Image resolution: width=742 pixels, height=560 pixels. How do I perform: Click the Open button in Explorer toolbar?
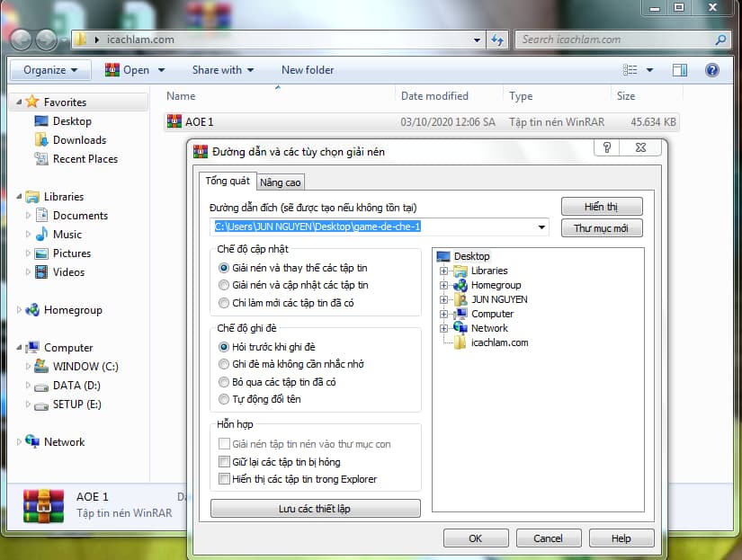(x=128, y=70)
